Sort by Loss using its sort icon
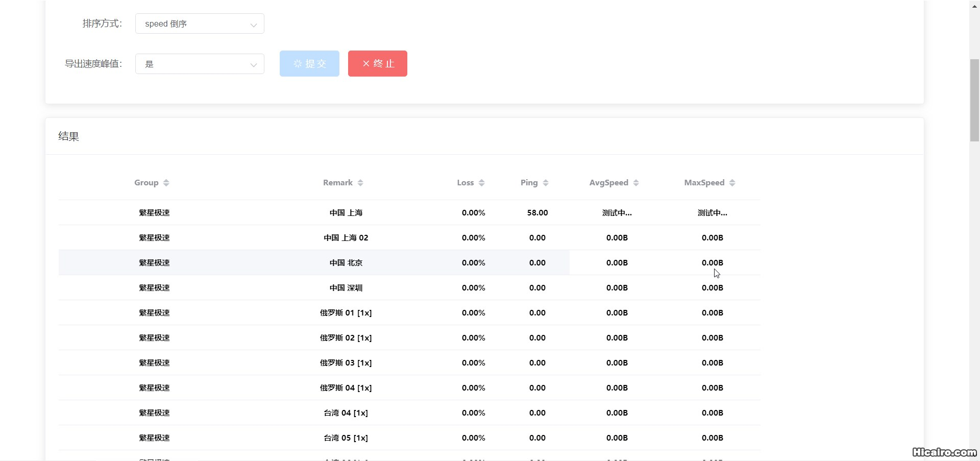Image resolution: width=980 pixels, height=461 pixels. [x=482, y=183]
